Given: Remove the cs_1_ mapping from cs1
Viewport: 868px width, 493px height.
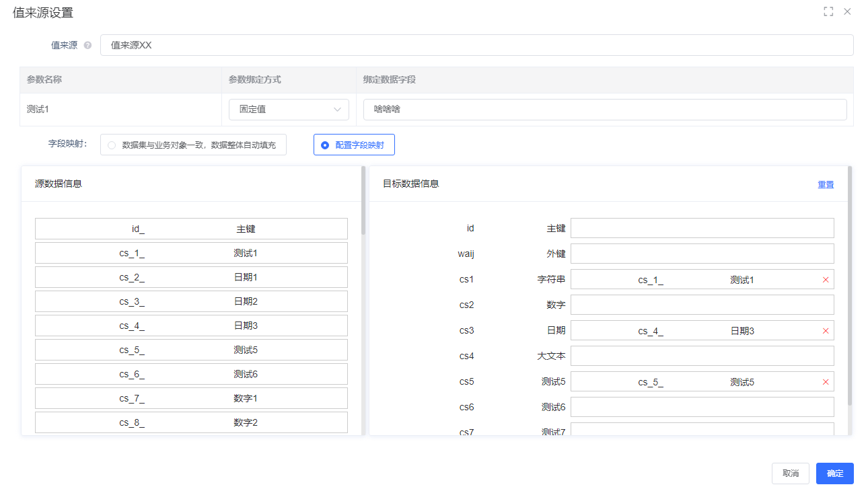Looking at the screenshot, I should click(x=826, y=280).
